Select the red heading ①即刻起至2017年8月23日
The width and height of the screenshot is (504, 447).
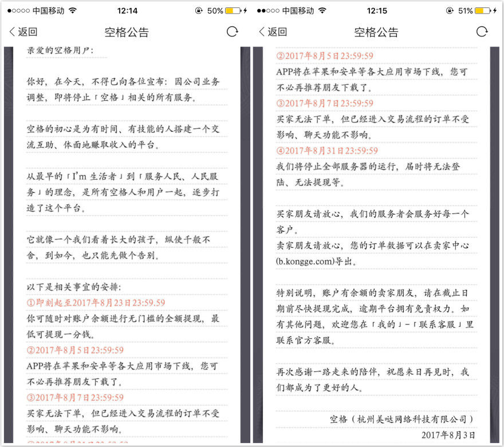coord(96,303)
